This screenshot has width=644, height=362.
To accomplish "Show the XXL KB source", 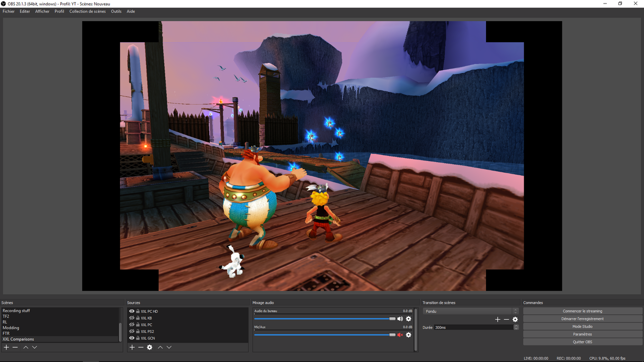I will click(x=132, y=318).
